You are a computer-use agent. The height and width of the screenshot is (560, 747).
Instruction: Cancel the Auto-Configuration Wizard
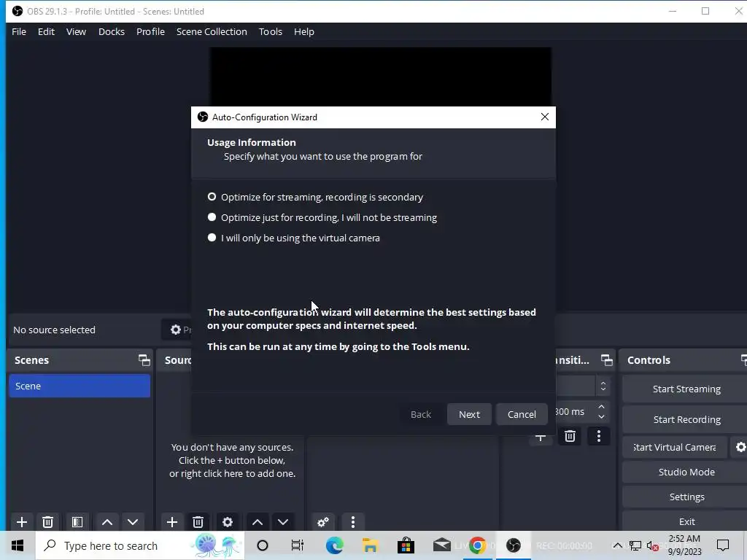[x=522, y=414]
